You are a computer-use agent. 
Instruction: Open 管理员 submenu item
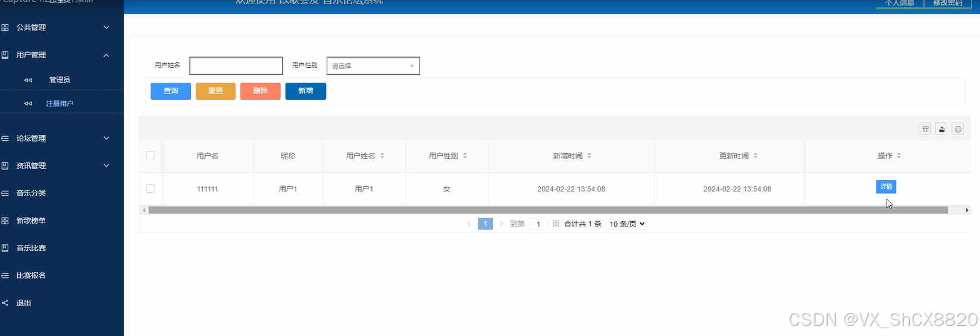pyautogui.click(x=60, y=80)
